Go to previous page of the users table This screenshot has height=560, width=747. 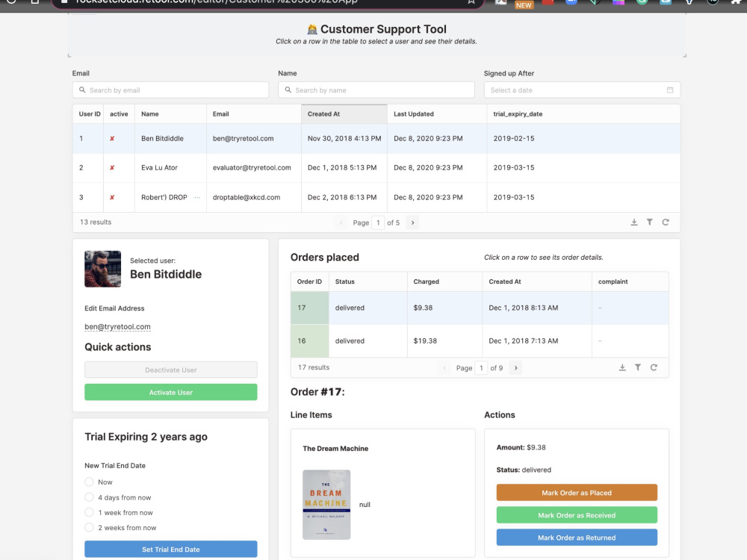point(341,223)
